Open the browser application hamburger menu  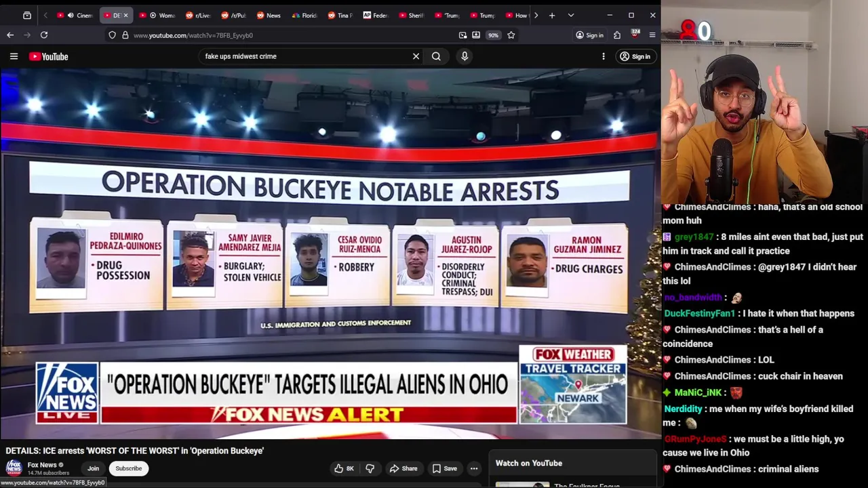[652, 35]
